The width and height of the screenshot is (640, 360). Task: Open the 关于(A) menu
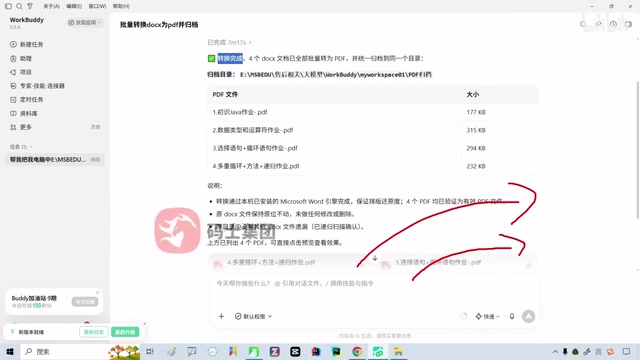click(51, 6)
